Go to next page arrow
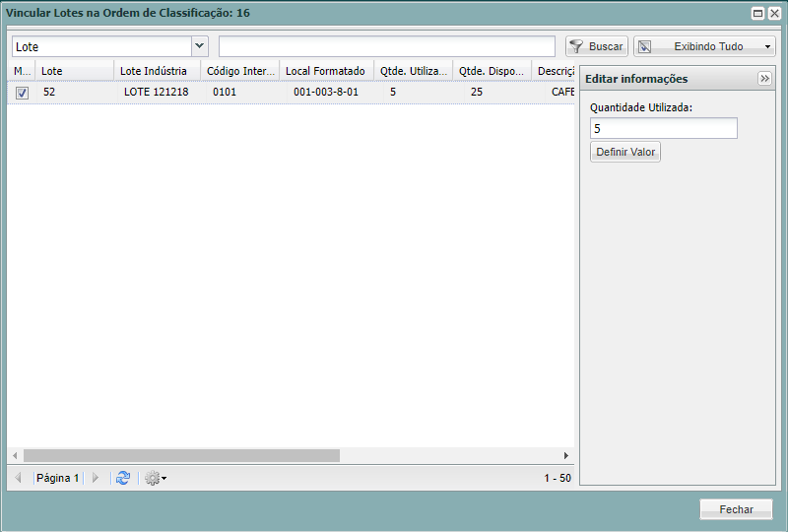The height and width of the screenshot is (532, 788). 96,478
